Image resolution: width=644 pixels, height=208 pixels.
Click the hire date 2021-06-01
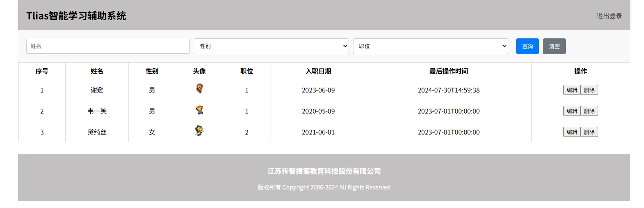(318, 132)
